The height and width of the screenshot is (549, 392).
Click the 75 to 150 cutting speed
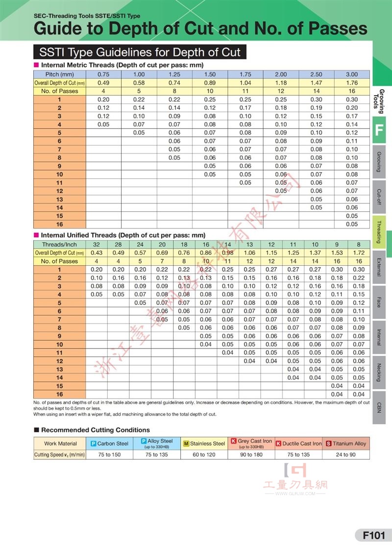110,454
